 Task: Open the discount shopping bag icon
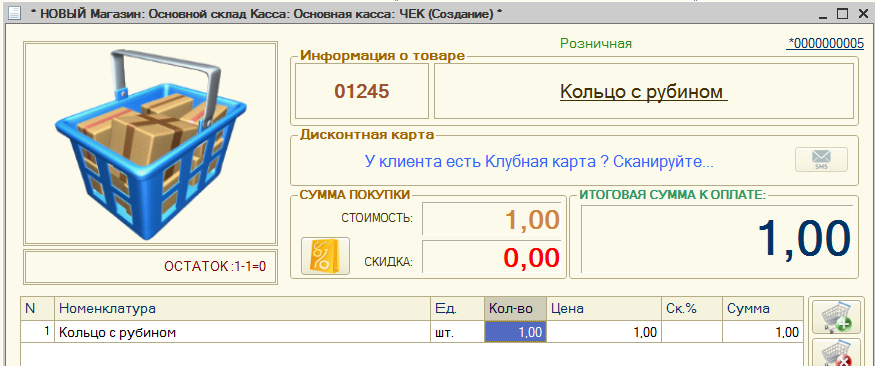click(325, 256)
